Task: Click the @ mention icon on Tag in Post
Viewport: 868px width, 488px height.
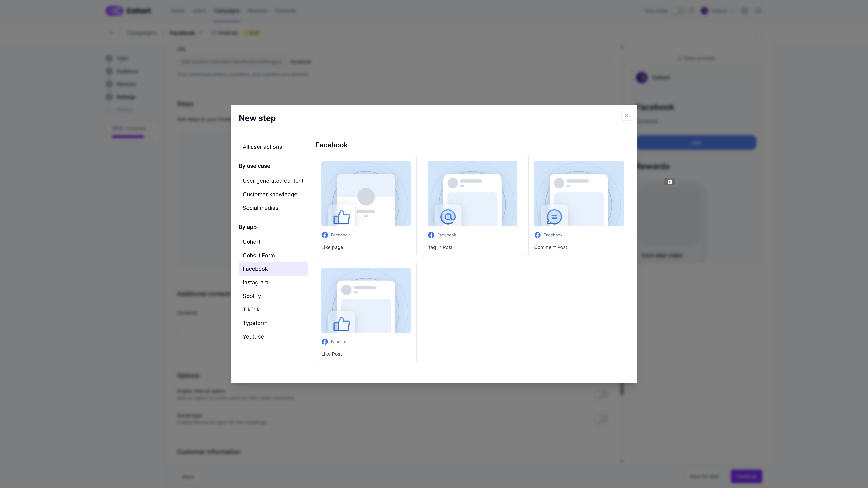Action: (x=448, y=217)
